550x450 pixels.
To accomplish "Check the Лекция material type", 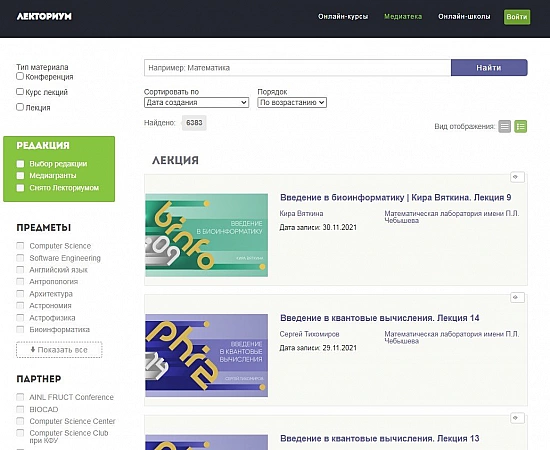I will 20,107.
